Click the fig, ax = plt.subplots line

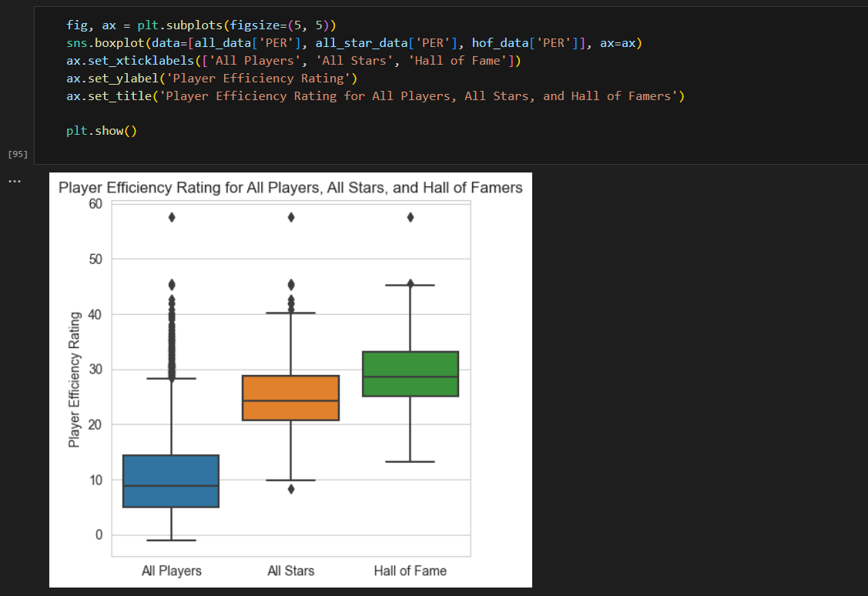coord(202,25)
